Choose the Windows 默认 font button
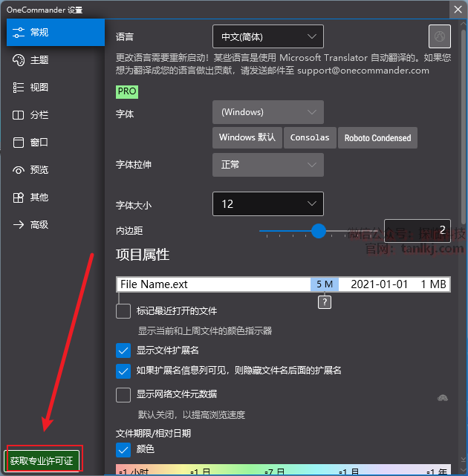468x476 pixels. click(x=247, y=137)
